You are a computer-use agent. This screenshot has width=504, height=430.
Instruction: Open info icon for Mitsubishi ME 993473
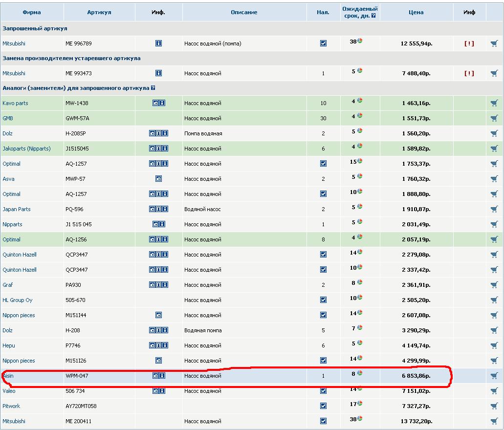pyautogui.click(x=158, y=73)
